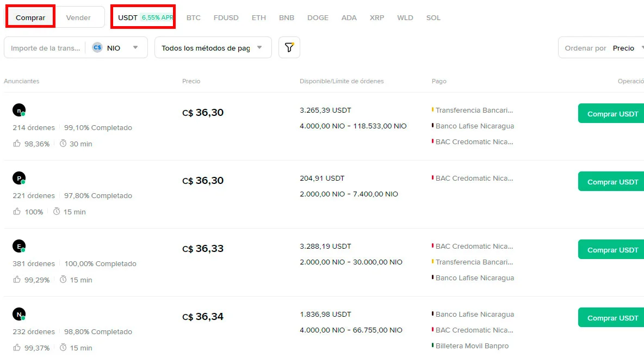Image resolution: width=644 pixels, height=357 pixels.
Task: Click 98,80% Completado text
Action: pyautogui.click(x=98, y=332)
